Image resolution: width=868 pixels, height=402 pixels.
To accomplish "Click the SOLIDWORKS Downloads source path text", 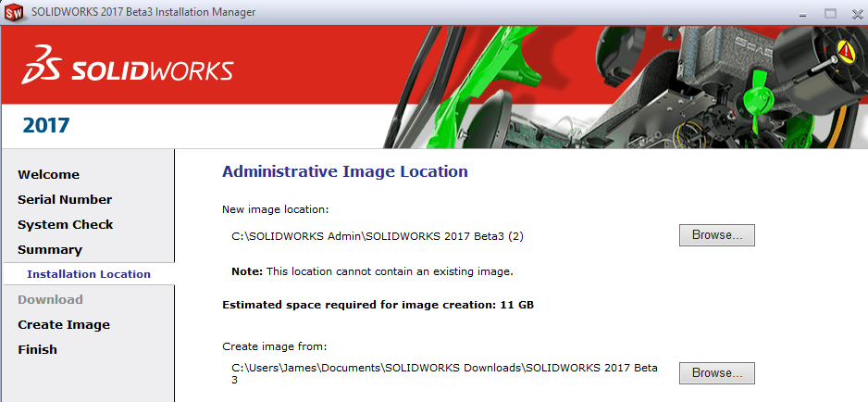I will pos(444,373).
